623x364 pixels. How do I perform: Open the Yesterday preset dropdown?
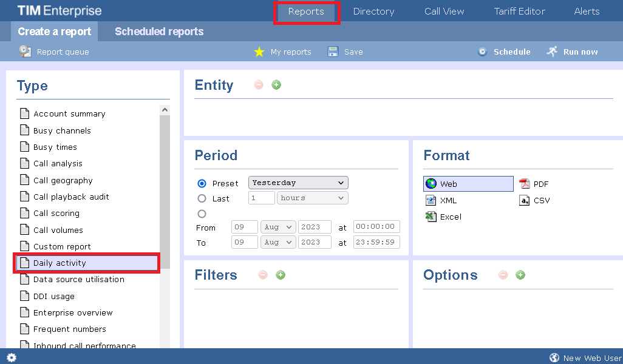[298, 183]
